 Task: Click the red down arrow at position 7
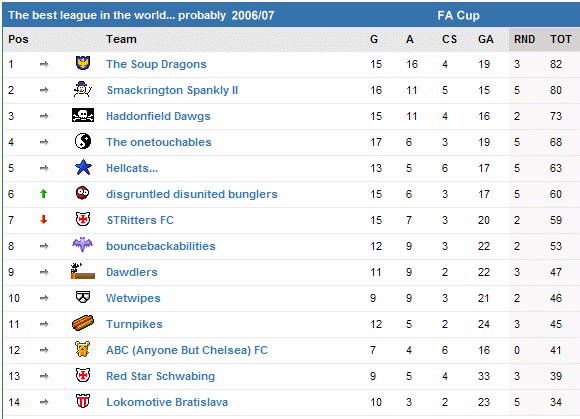click(44, 220)
